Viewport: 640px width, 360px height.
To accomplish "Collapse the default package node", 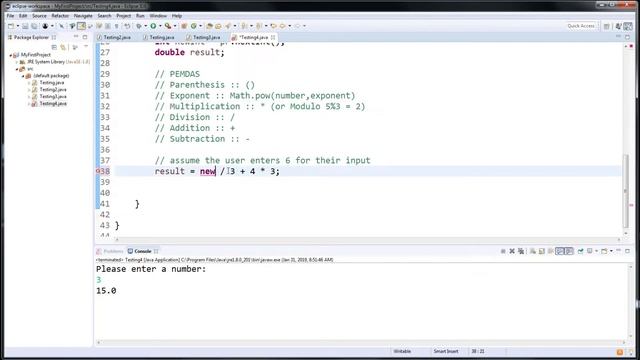I will point(23,76).
